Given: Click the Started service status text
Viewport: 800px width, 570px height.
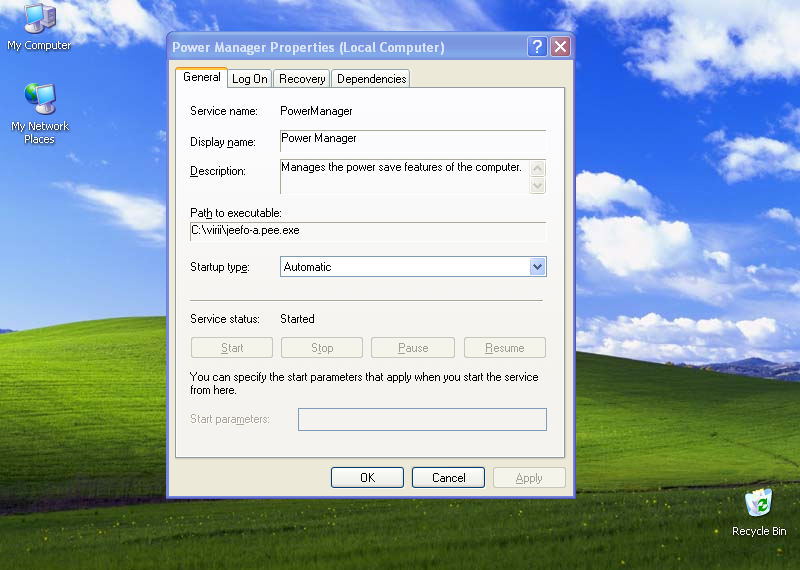Looking at the screenshot, I should (297, 319).
